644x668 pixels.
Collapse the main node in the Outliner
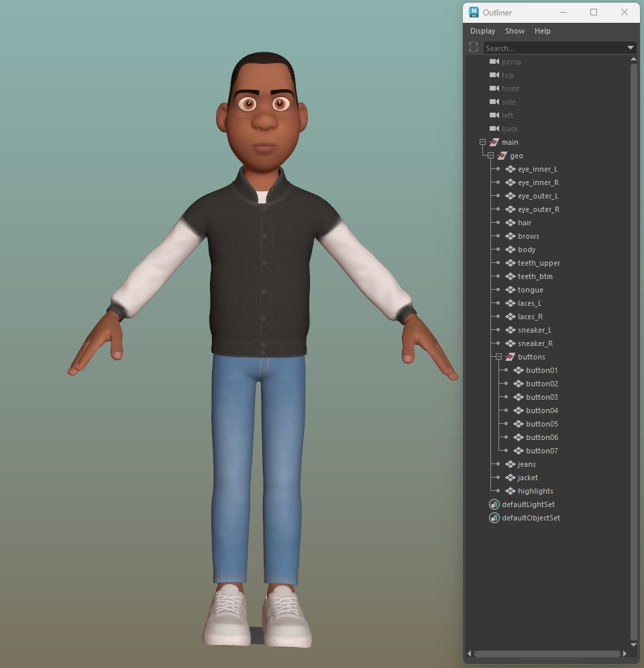tap(482, 142)
